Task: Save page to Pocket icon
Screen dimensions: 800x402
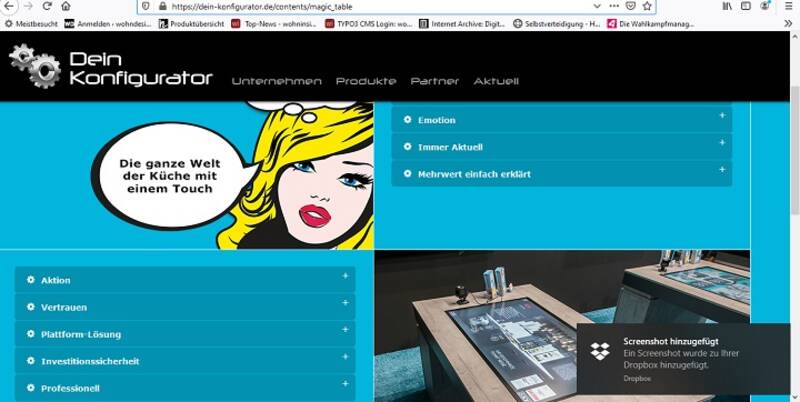Action: coord(631,6)
